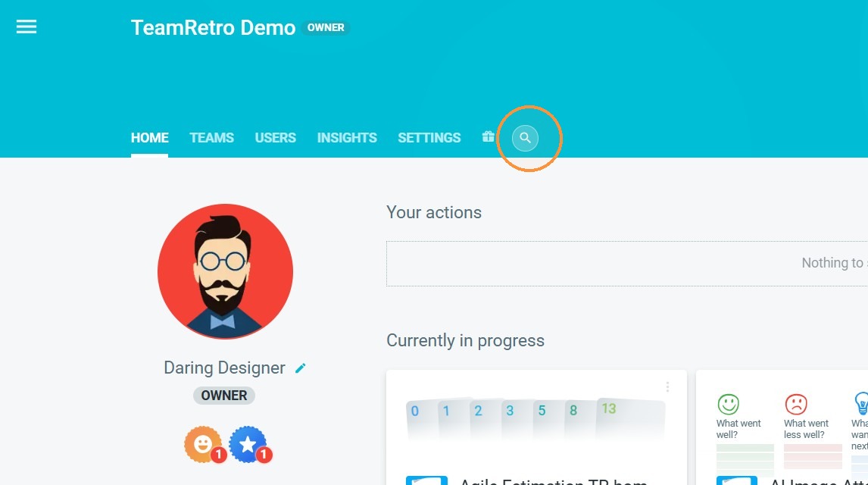Image resolution: width=868 pixels, height=485 pixels.
Task: Click the Daring Designer name text
Action: click(x=225, y=368)
